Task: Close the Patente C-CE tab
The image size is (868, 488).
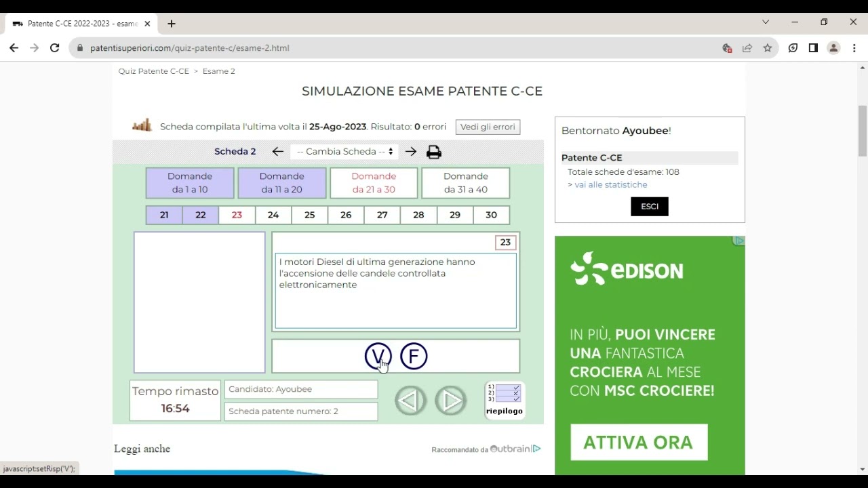Action: click(x=147, y=24)
